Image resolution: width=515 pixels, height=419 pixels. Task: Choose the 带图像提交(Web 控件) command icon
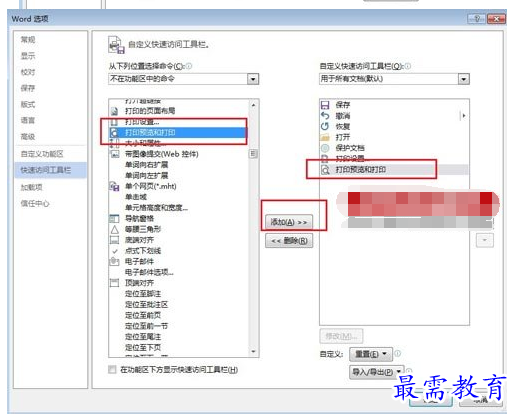pos(114,154)
